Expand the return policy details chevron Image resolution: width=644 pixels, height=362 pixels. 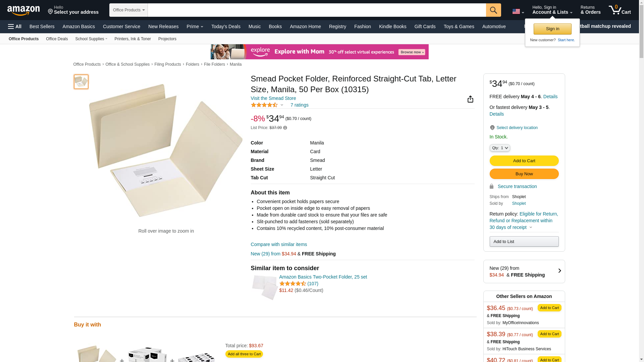click(531, 228)
